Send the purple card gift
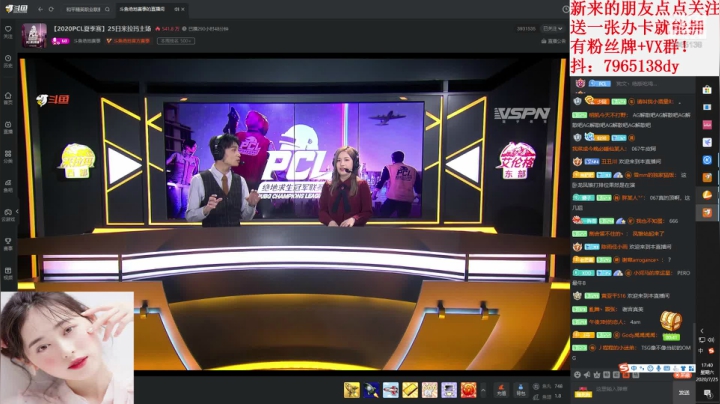The width and height of the screenshot is (720, 404). (x=449, y=390)
